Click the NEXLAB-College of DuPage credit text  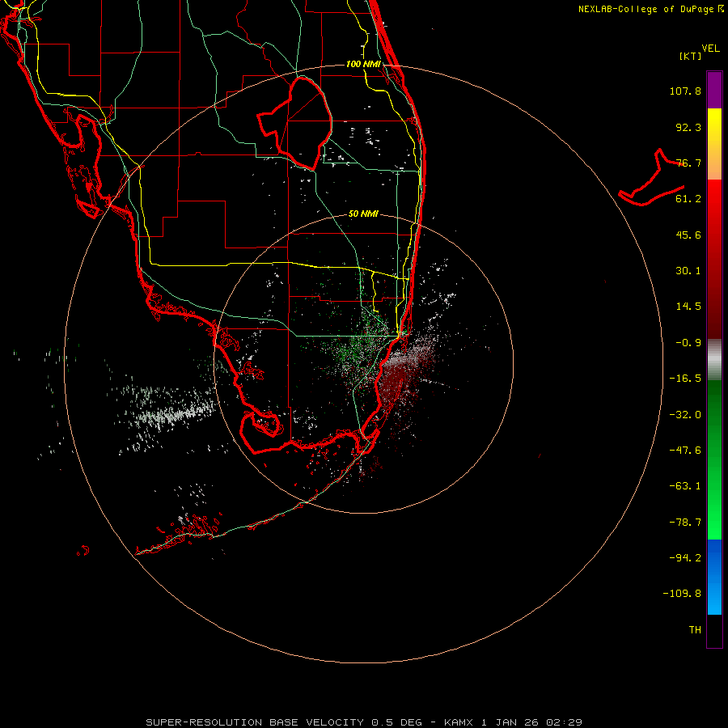(651, 9)
